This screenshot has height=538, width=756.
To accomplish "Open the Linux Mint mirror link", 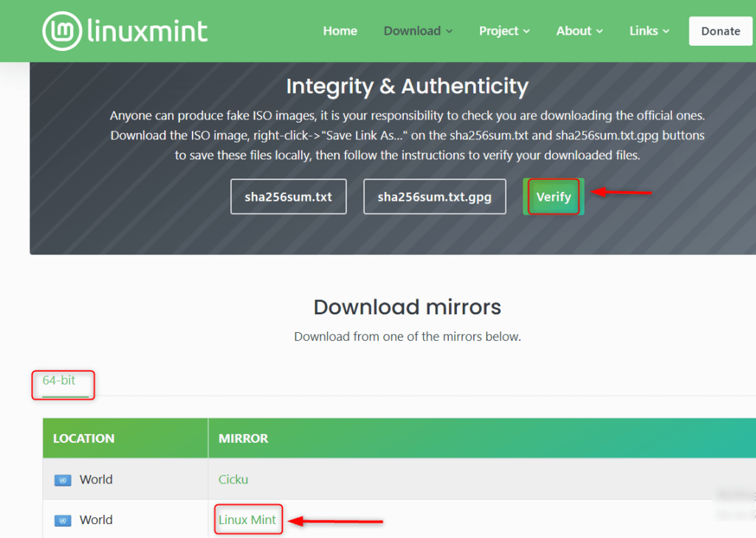I will click(x=248, y=520).
